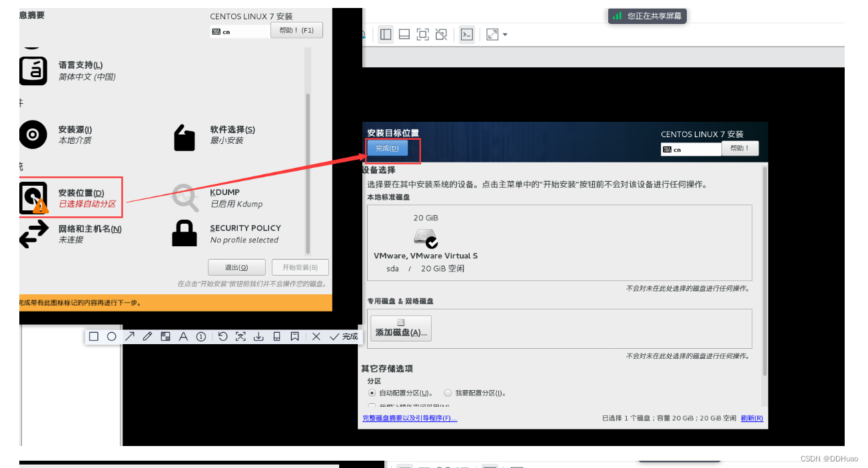Expand the stretch view dropdown arrow
The width and height of the screenshot is (868, 468).
pyautogui.click(x=505, y=35)
